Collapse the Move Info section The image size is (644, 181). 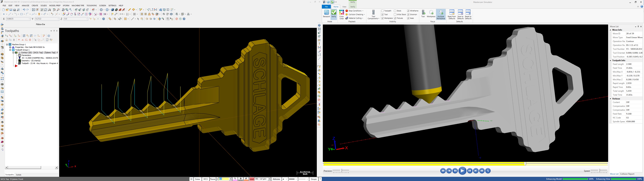(610, 30)
